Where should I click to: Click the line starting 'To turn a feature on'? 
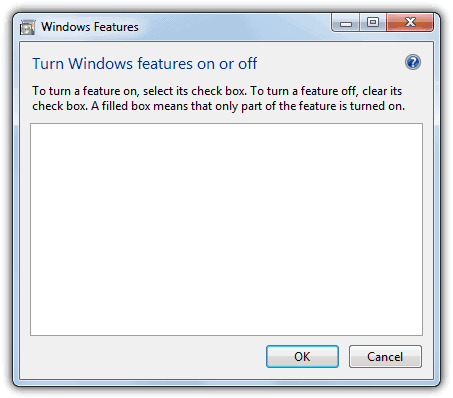[x=217, y=91]
